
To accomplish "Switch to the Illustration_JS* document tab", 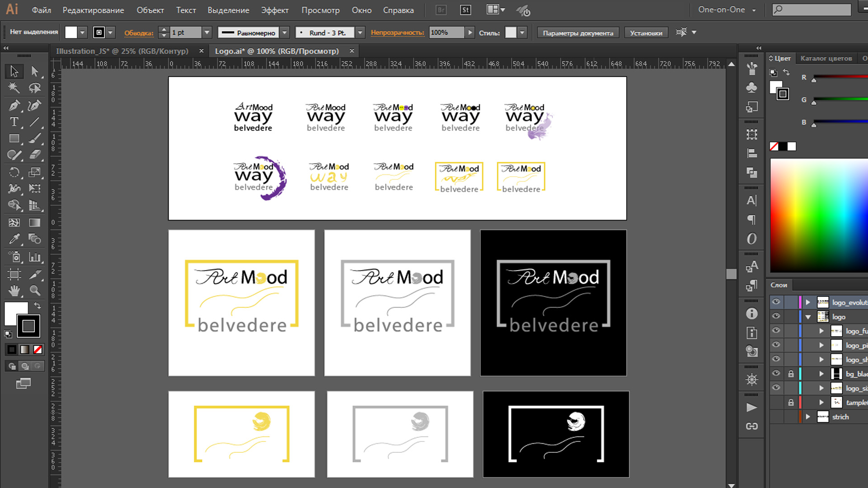I will click(122, 51).
